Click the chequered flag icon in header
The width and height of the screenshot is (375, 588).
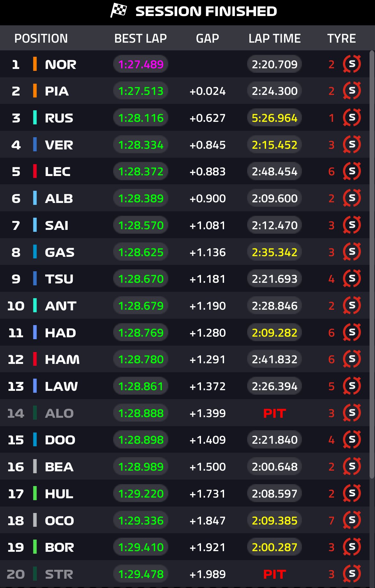[119, 10]
